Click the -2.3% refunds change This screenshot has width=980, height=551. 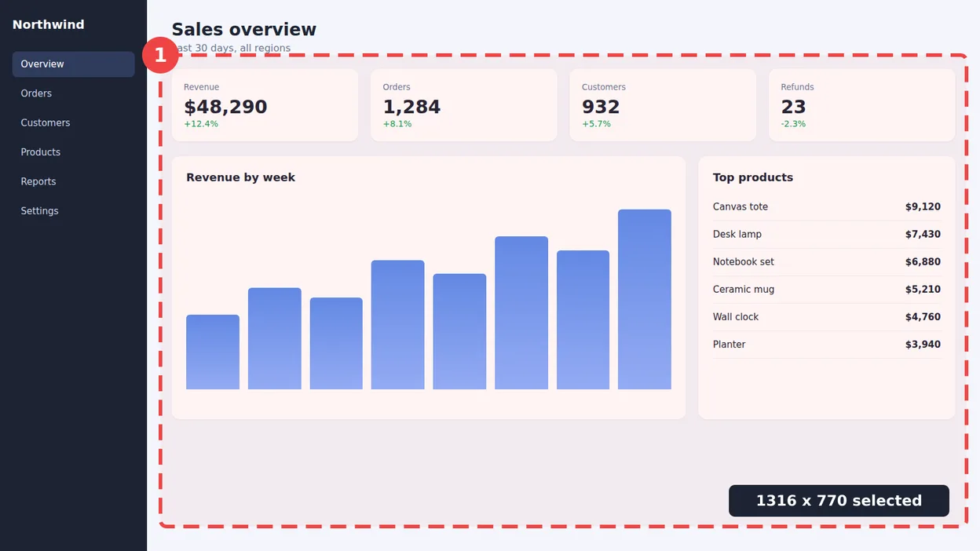coord(793,124)
